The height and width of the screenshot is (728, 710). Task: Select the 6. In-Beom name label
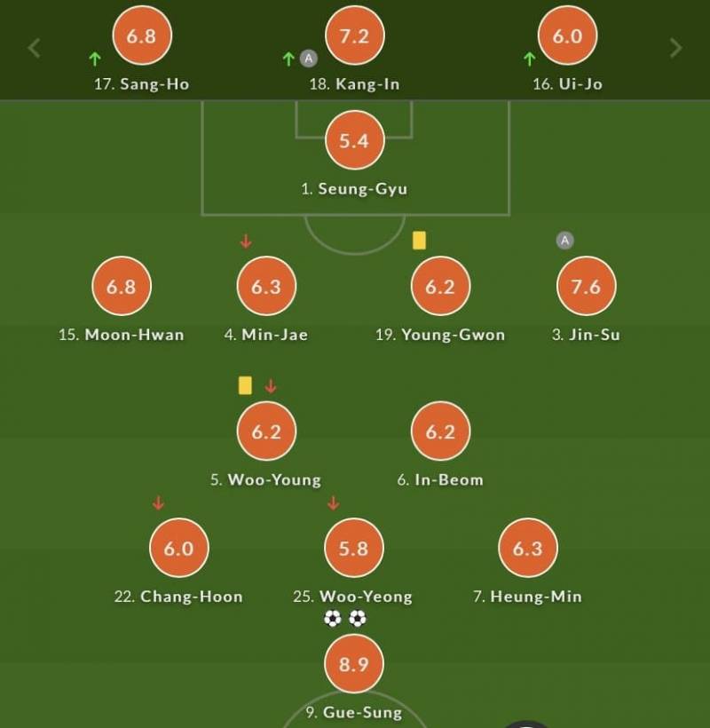pos(440,479)
